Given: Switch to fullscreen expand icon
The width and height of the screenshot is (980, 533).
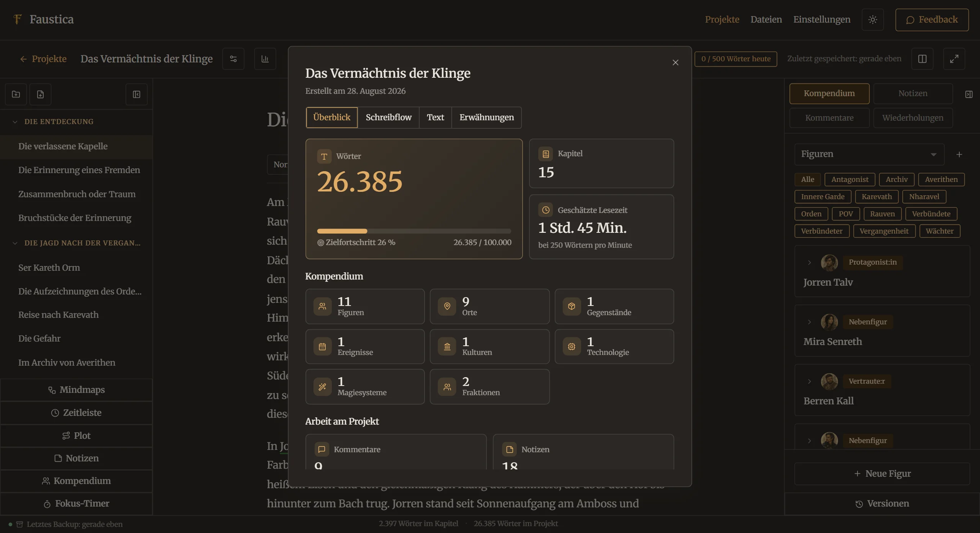Looking at the screenshot, I should click(954, 59).
